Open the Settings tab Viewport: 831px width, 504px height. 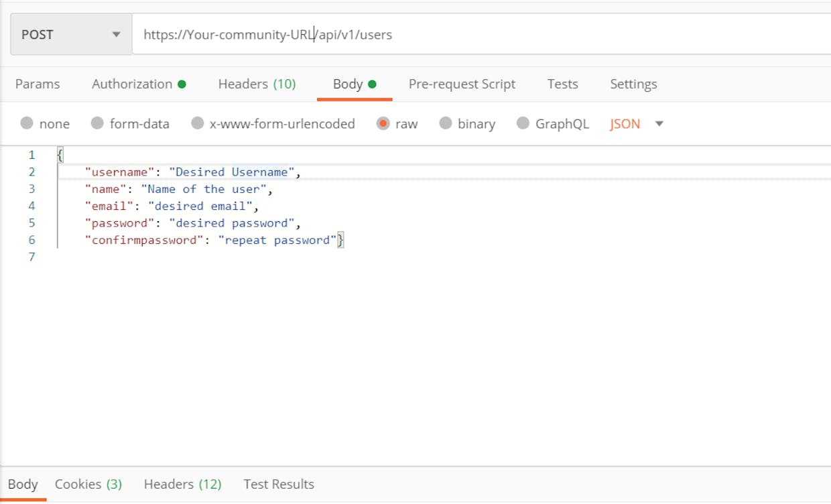tap(633, 84)
